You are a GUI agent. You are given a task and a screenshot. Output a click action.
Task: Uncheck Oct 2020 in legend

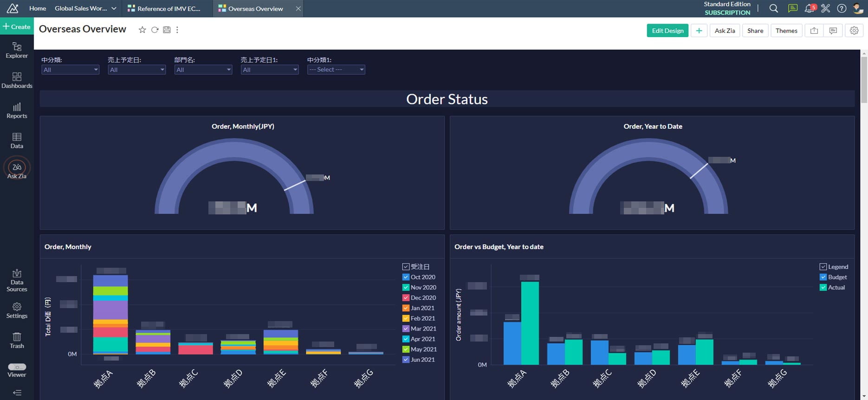tap(406, 277)
